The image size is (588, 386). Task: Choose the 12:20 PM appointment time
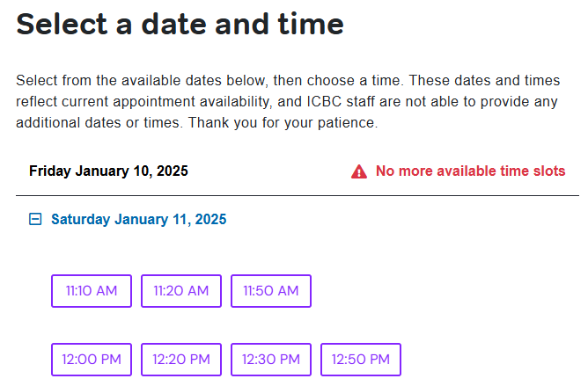click(x=181, y=359)
